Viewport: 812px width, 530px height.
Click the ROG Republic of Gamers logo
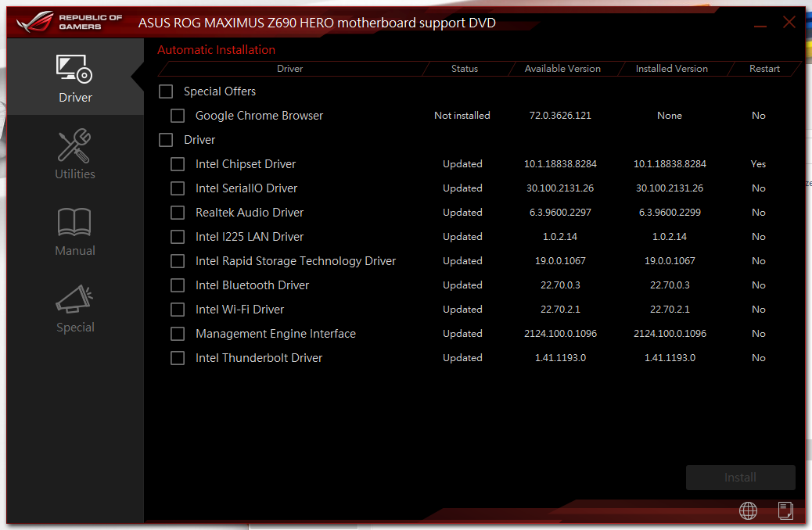pyautogui.click(x=69, y=22)
